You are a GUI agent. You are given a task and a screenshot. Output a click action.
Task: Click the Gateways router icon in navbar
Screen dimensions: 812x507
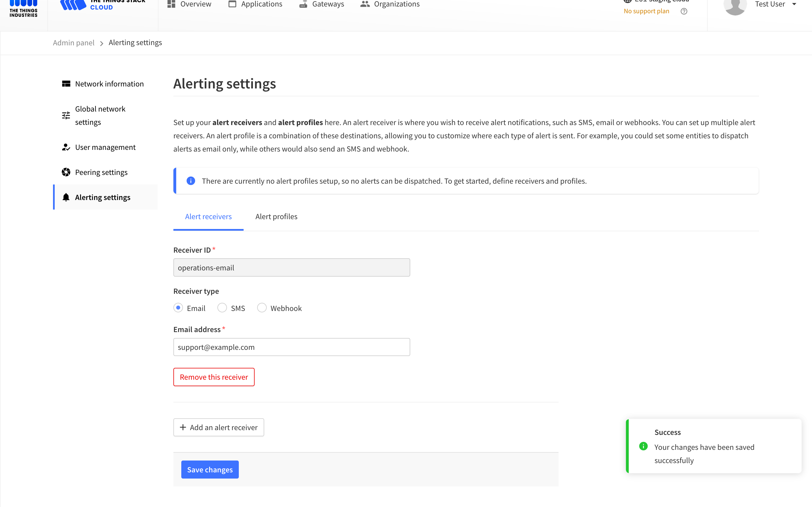click(x=303, y=4)
